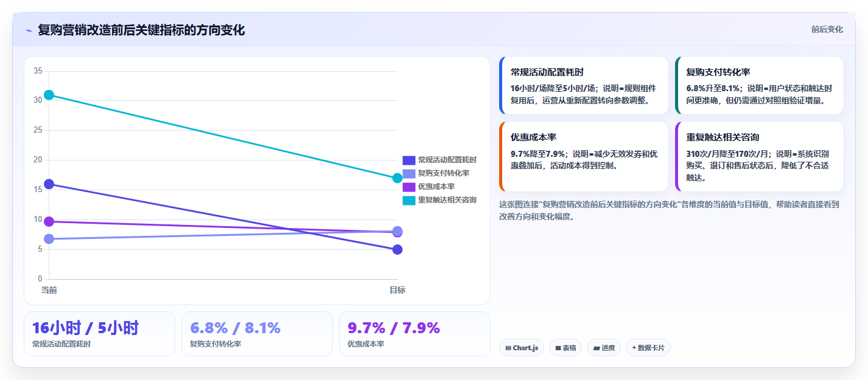Click the light-blue 目标 data point at 8.1

coord(397,231)
